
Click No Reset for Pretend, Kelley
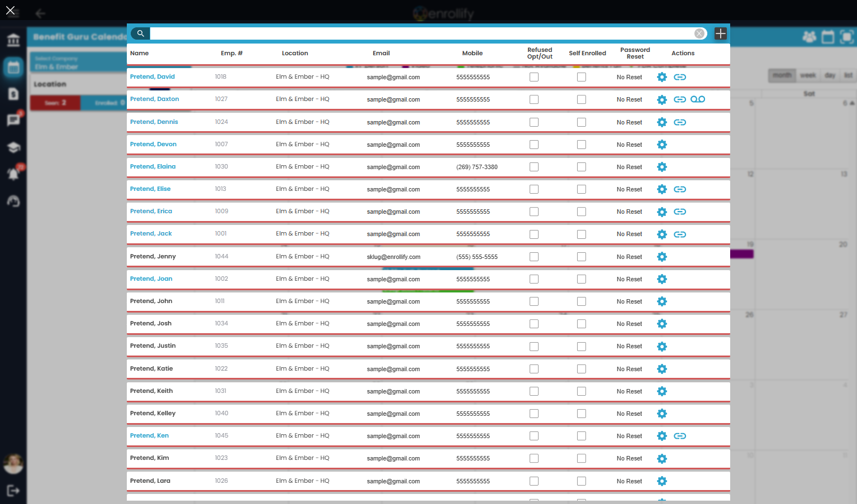[629, 414]
